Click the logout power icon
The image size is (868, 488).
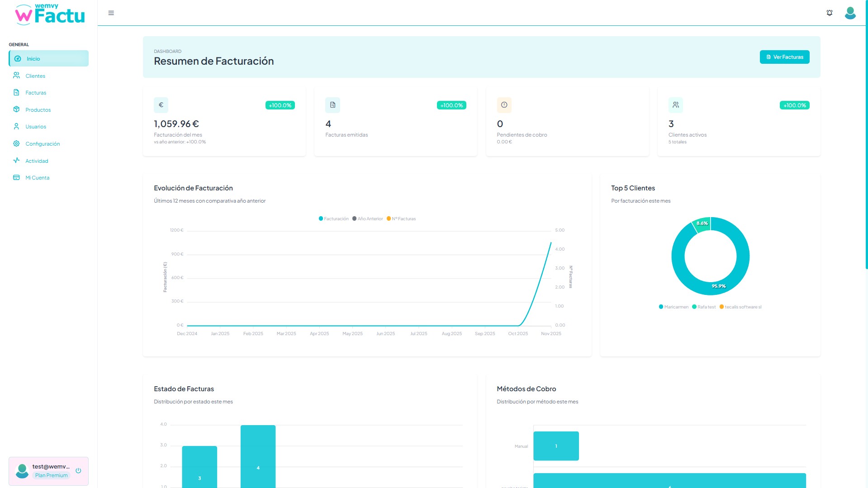click(79, 470)
